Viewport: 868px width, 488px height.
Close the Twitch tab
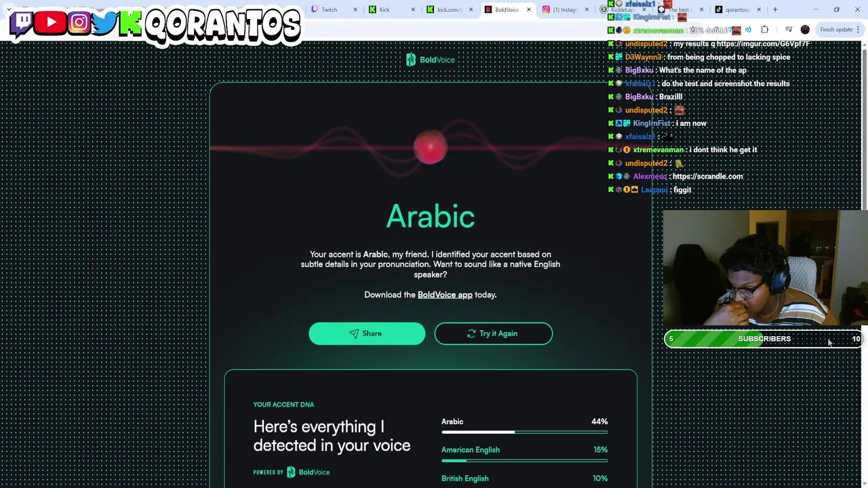point(355,9)
